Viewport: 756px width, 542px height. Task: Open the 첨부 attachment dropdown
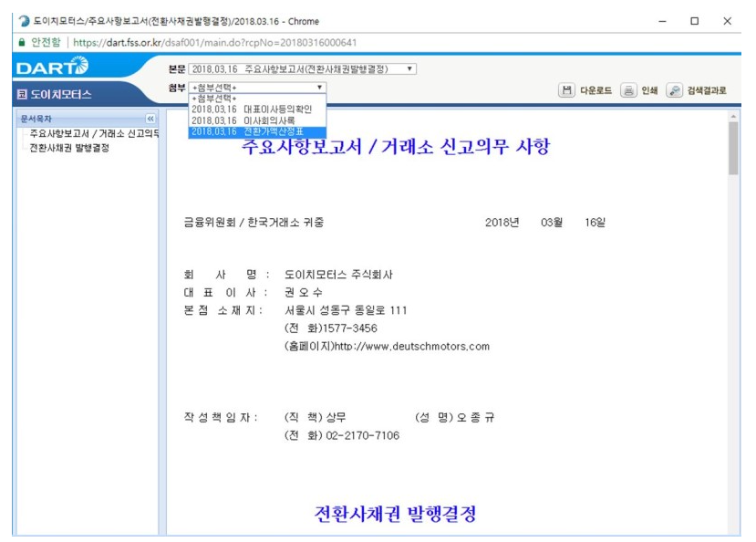[257, 88]
